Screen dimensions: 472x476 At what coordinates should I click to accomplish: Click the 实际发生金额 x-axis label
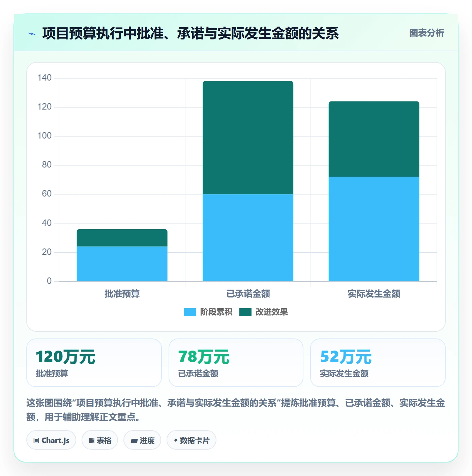click(x=374, y=294)
